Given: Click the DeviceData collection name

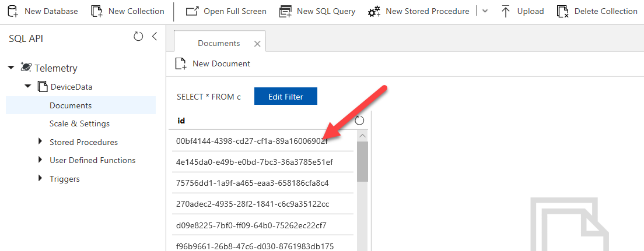Looking at the screenshot, I should pos(72,87).
